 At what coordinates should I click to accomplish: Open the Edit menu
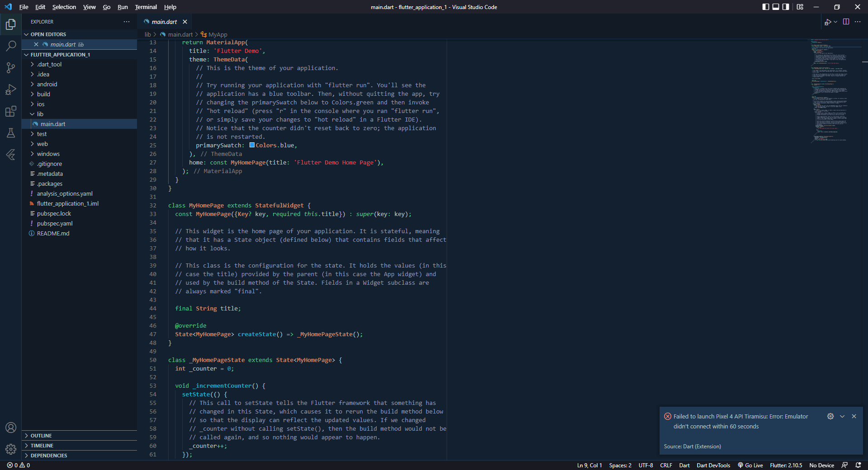click(x=40, y=7)
